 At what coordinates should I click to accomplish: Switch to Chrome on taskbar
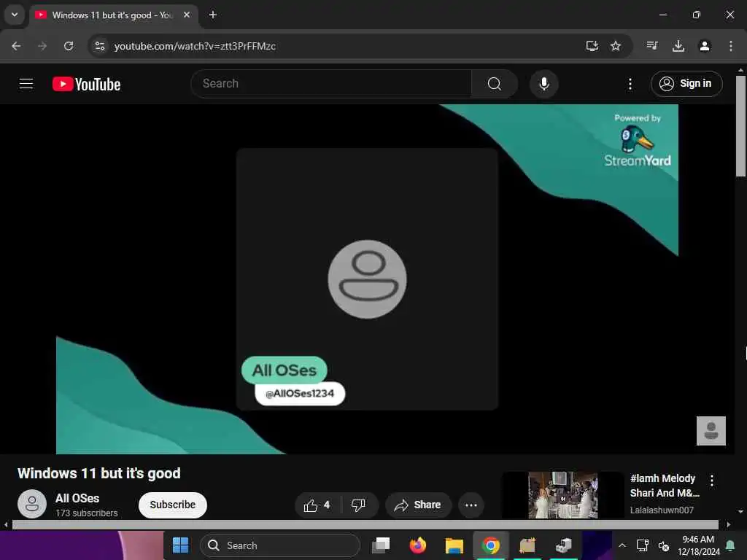click(x=491, y=545)
